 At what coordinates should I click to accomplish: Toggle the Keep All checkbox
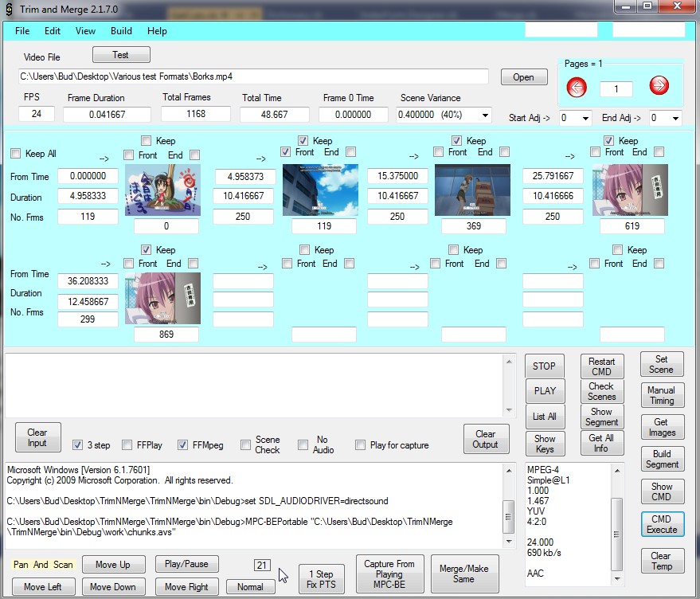pos(16,154)
